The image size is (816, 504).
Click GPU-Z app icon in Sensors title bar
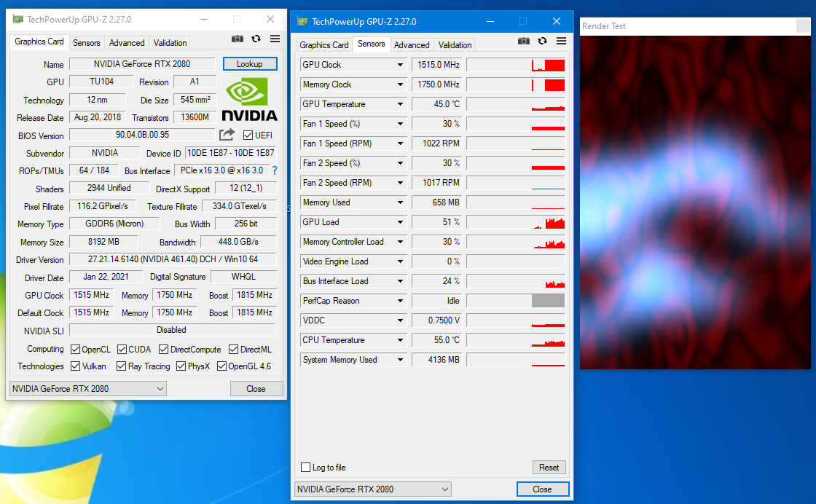pos(302,21)
